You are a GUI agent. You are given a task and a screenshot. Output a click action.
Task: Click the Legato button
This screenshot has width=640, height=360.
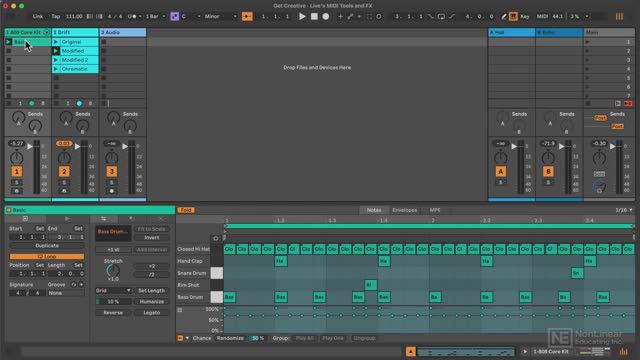[x=151, y=313]
